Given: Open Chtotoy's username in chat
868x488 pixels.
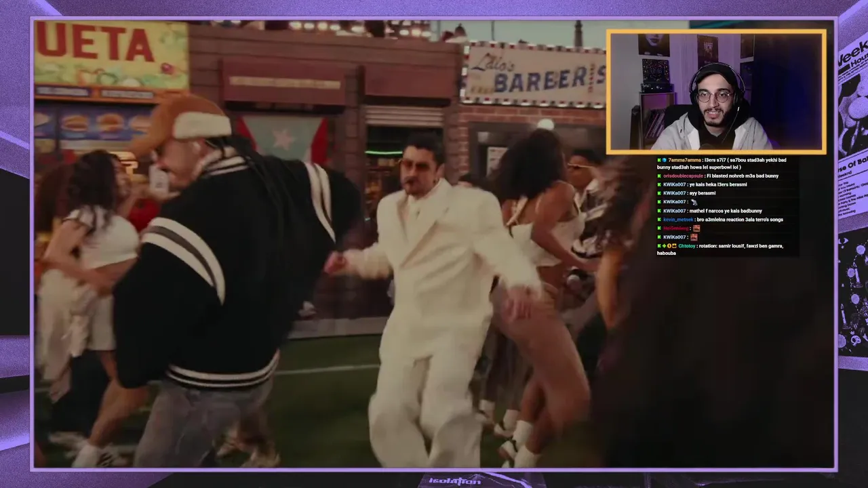Looking at the screenshot, I should tap(687, 246).
